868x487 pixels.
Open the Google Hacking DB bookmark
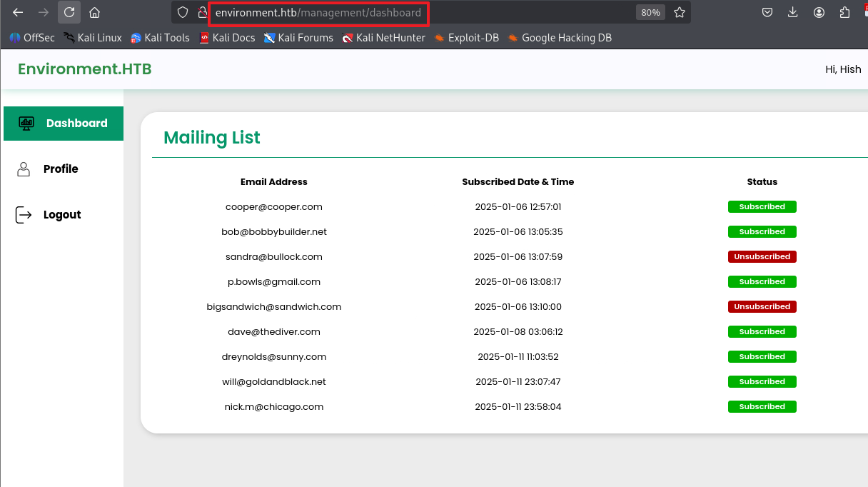pos(560,38)
